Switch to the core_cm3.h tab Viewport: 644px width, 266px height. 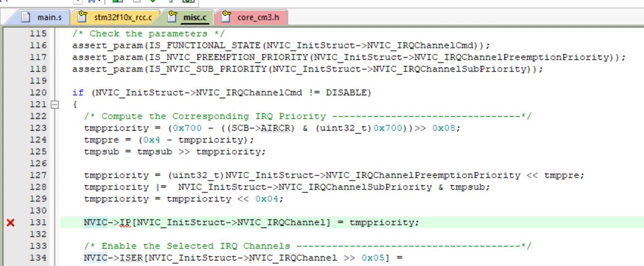(250, 18)
